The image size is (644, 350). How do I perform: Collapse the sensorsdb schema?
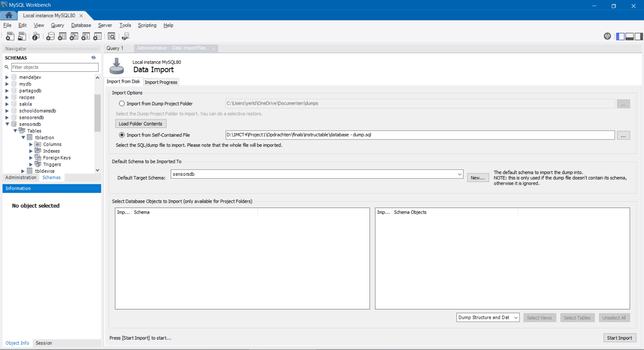click(x=7, y=124)
